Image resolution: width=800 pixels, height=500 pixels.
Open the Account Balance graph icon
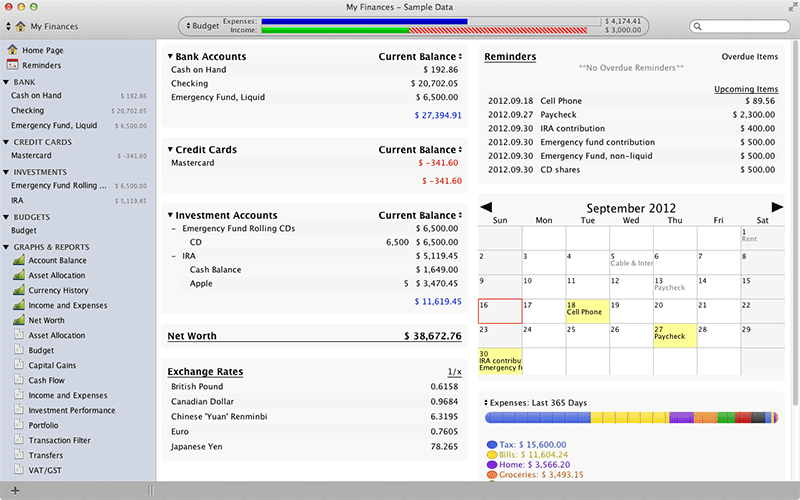coord(19,261)
